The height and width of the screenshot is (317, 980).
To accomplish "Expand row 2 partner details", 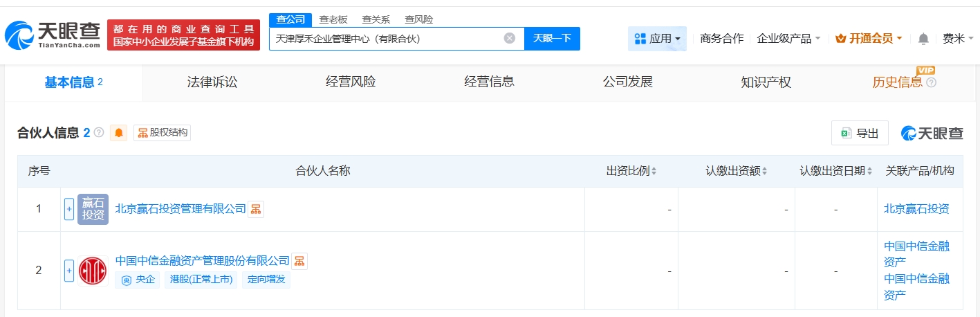I will 69,271.
